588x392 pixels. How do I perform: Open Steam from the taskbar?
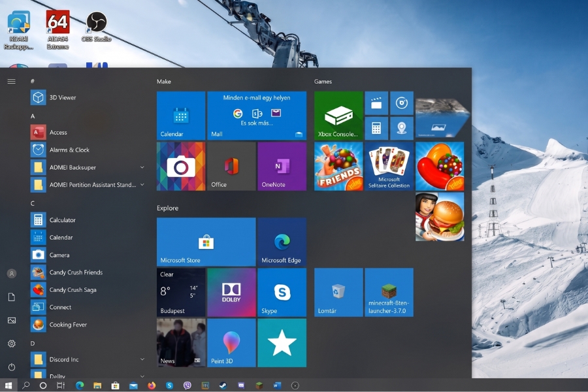(x=223, y=385)
